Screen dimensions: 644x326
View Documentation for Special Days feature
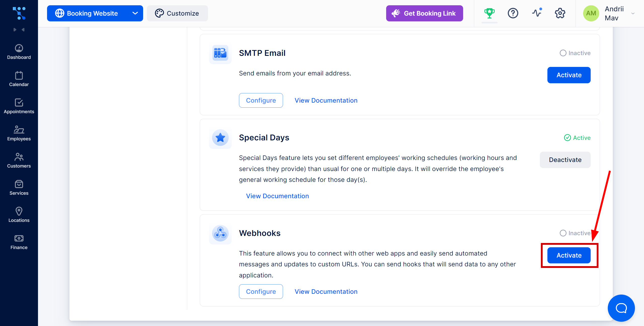277,196
